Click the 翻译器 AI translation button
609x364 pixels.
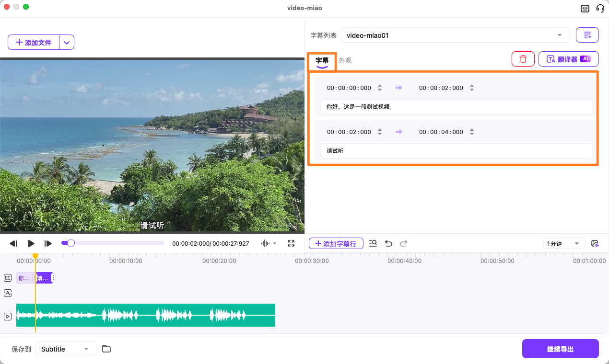point(569,58)
